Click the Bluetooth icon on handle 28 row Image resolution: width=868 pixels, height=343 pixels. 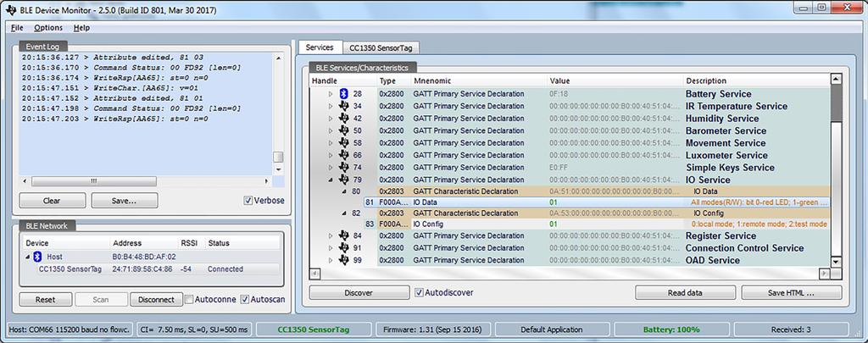[344, 94]
